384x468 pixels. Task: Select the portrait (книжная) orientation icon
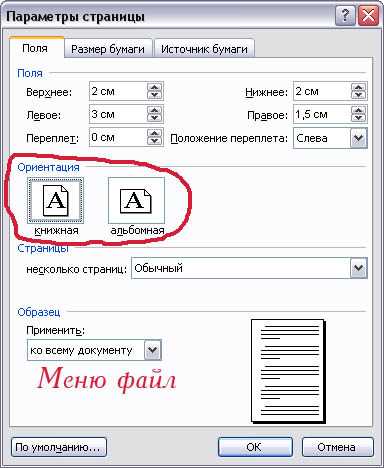[56, 200]
